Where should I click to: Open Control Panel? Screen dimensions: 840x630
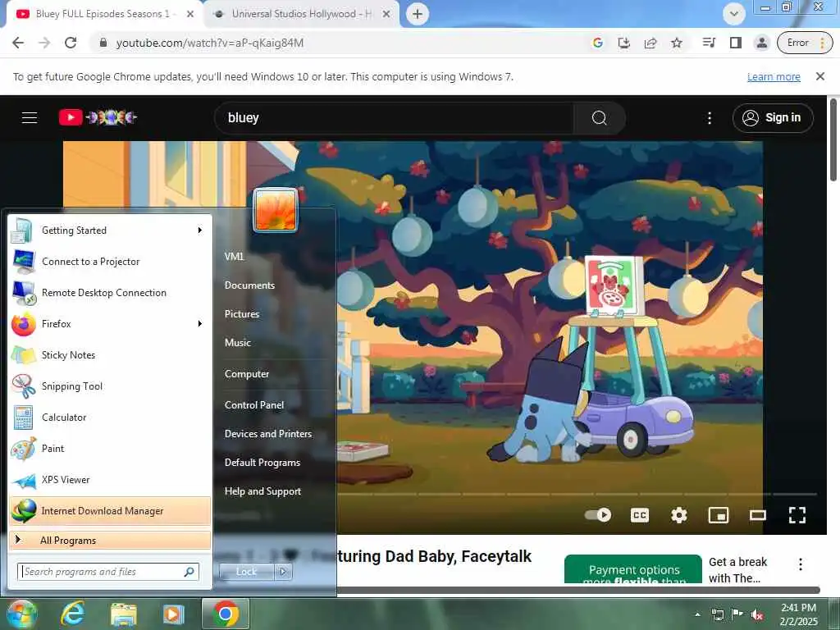[254, 405]
